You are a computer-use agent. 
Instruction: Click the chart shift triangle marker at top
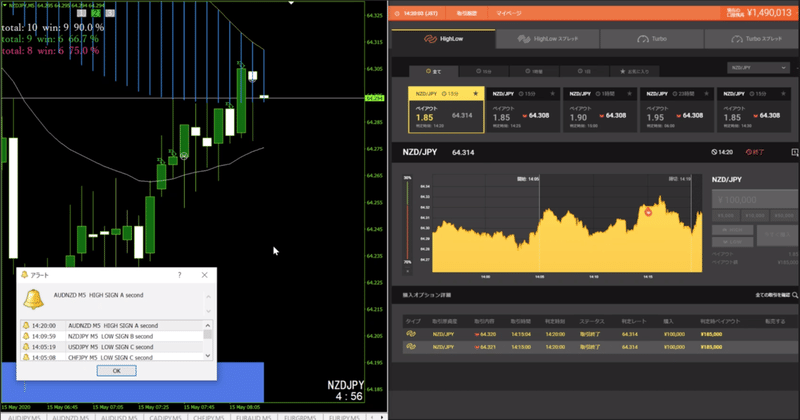click(x=291, y=3)
